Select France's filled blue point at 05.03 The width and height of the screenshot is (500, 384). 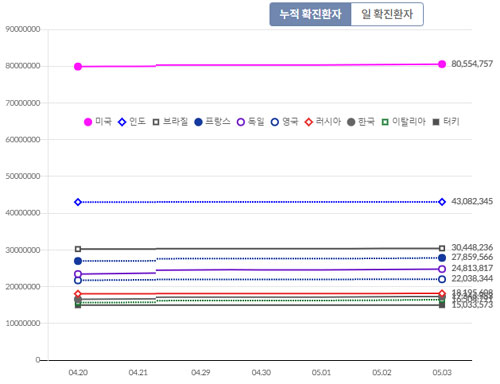(442, 258)
